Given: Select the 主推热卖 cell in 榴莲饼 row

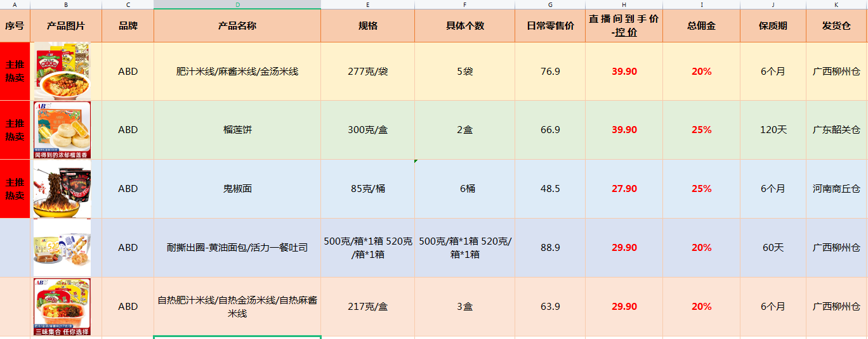Looking at the screenshot, I should point(15,130).
